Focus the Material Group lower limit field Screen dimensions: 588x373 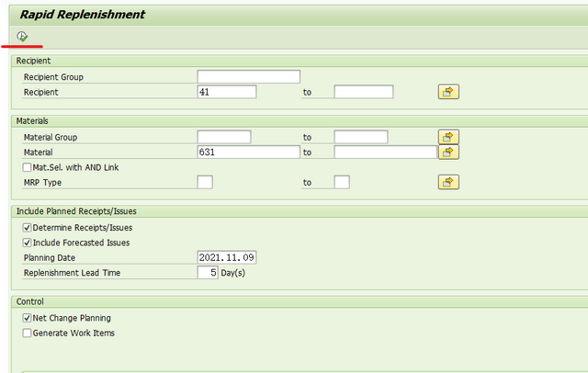224,137
